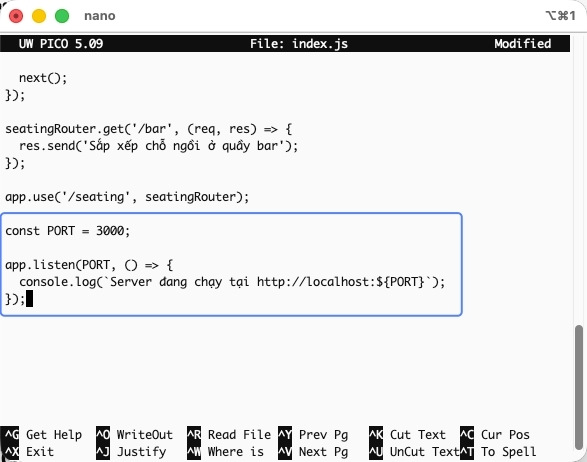Click the yellow minimize window button
The image size is (587, 462).
39,16
